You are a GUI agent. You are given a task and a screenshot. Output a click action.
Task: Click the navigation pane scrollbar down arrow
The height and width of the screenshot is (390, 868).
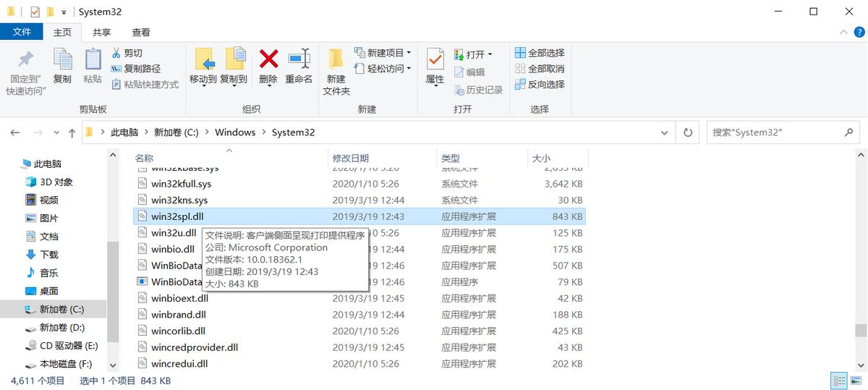[113, 365]
